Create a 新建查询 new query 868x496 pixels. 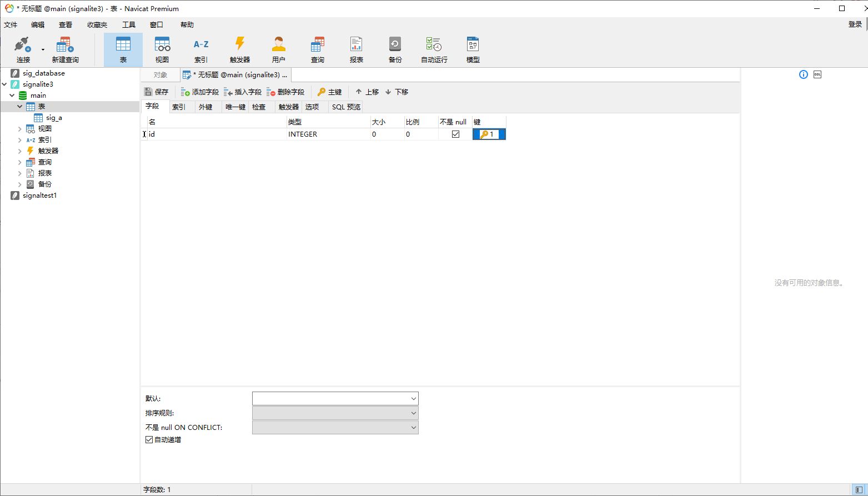point(65,49)
